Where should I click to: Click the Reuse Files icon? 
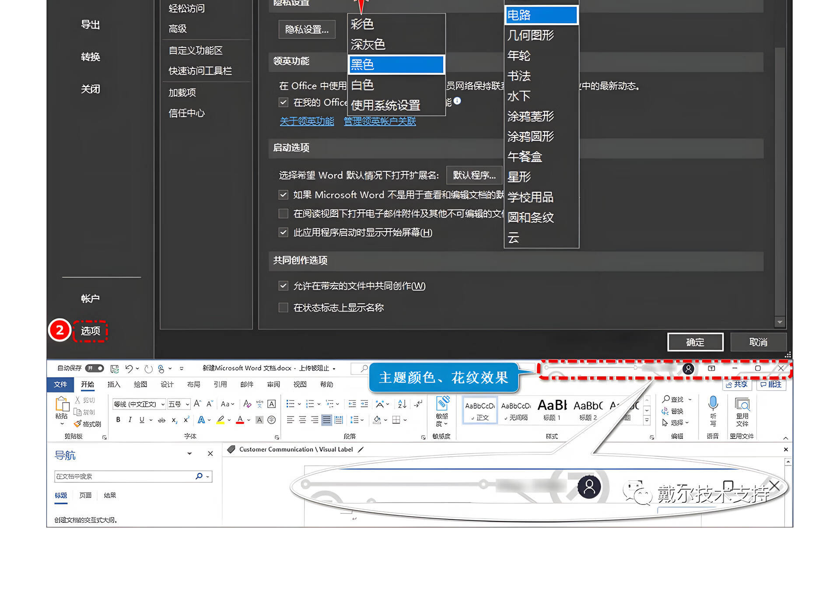click(x=742, y=404)
